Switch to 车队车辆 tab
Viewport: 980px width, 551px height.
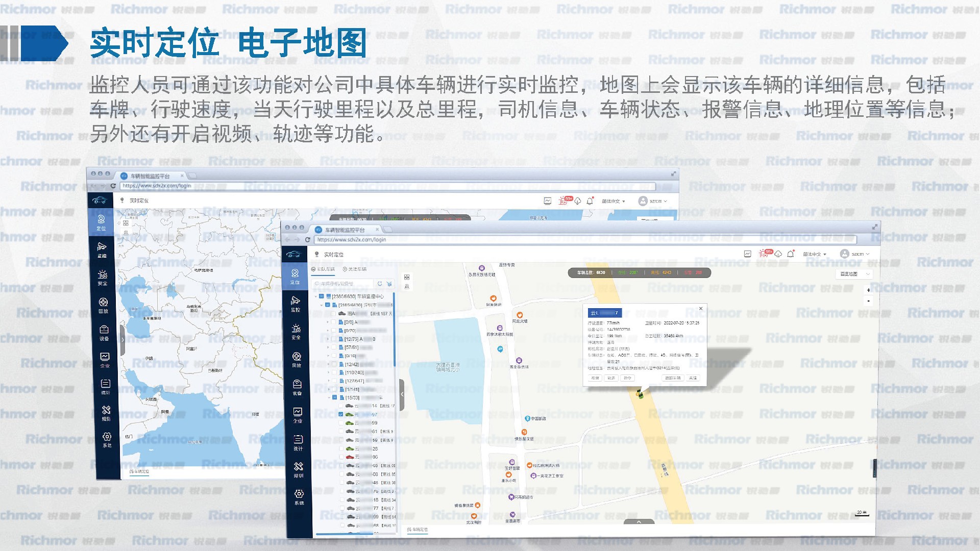tap(324, 269)
